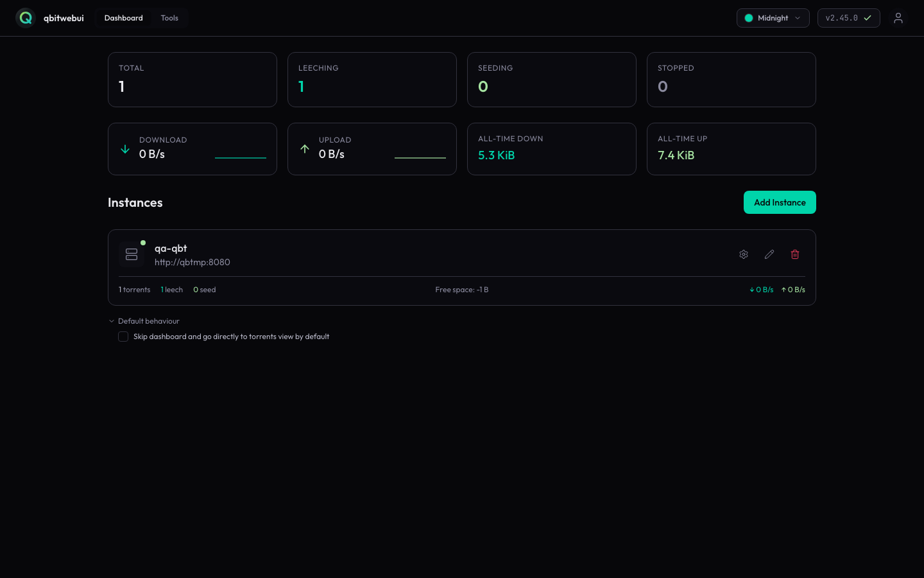Click the green Midnight theme dot
Viewport: 924px width, 578px height.
749,18
